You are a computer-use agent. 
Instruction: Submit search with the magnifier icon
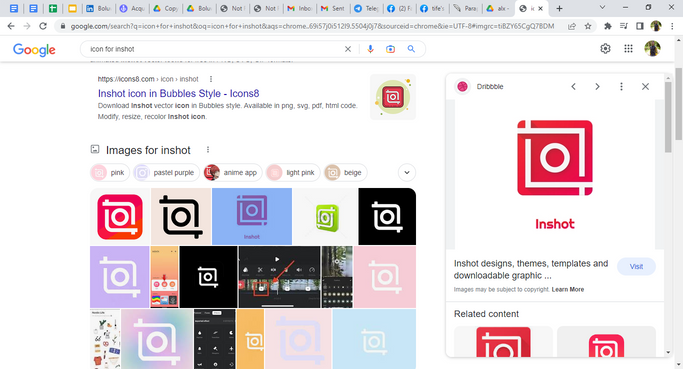(411, 49)
